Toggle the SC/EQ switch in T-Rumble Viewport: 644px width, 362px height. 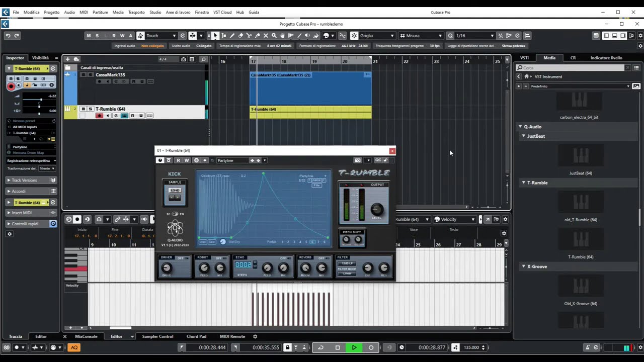coord(175,214)
